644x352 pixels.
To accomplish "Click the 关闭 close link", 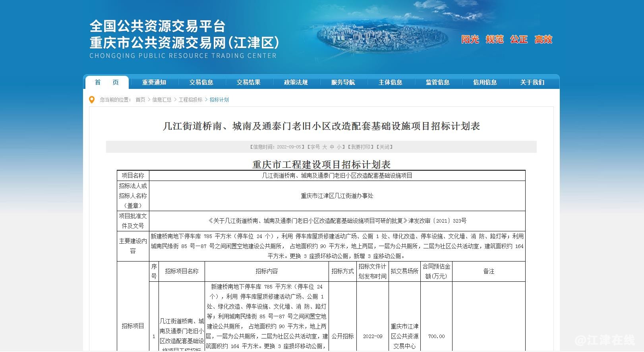I will 384,147.
